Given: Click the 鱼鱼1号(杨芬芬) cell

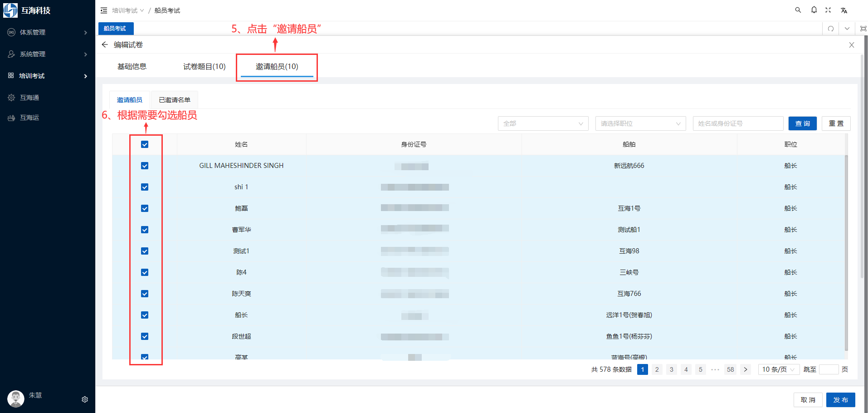Looking at the screenshot, I should point(629,336).
